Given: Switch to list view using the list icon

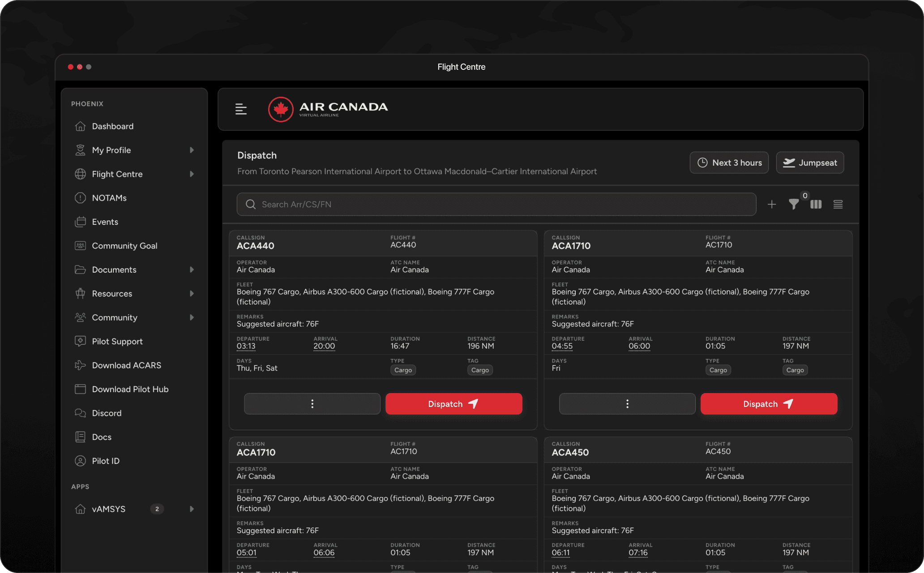Looking at the screenshot, I should (x=838, y=205).
